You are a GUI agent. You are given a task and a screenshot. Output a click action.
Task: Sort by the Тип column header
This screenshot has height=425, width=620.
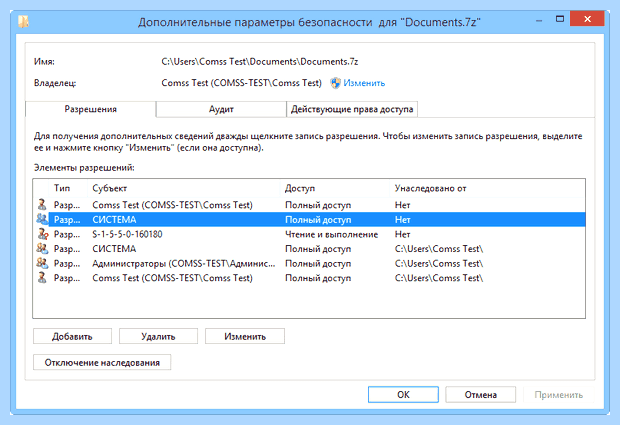click(68, 188)
